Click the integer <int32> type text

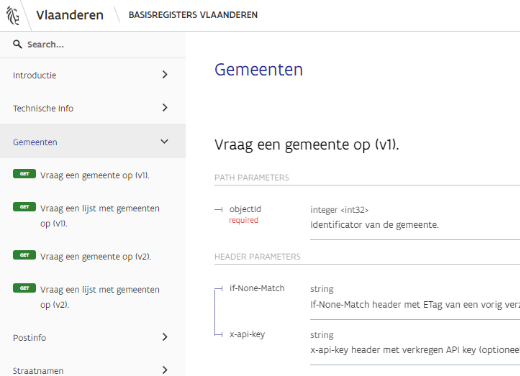[x=339, y=210]
